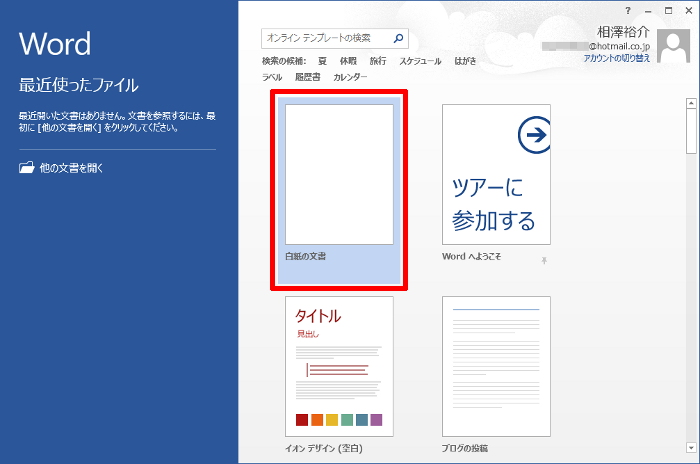Click the 検索の候補: label
This screenshot has width=700, height=464.
coord(283,61)
